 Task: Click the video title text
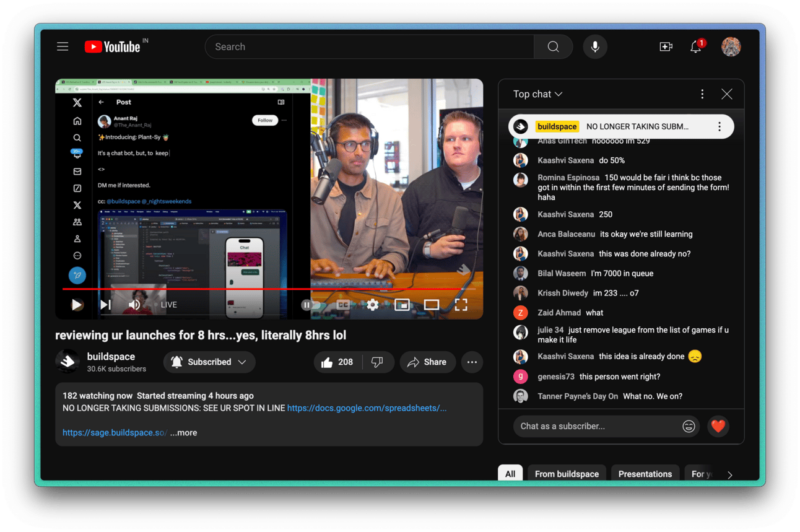click(x=201, y=335)
